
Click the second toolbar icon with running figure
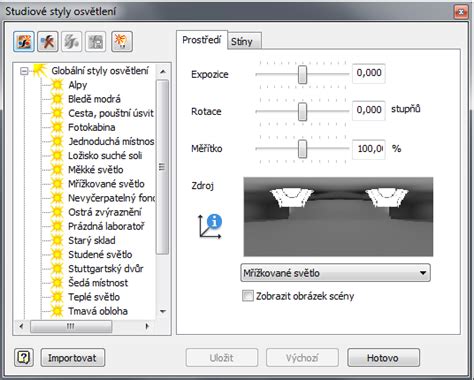pyautogui.click(x=48, y=42)
